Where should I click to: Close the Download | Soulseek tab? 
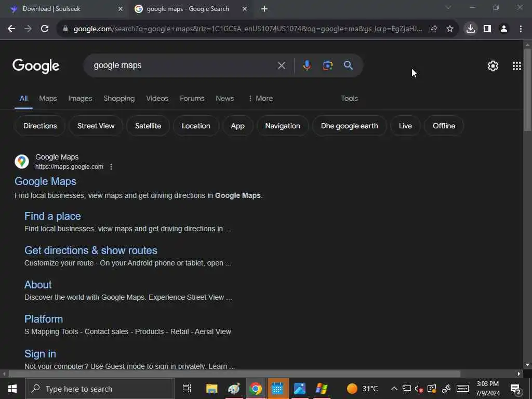click(x=121, y=9)
